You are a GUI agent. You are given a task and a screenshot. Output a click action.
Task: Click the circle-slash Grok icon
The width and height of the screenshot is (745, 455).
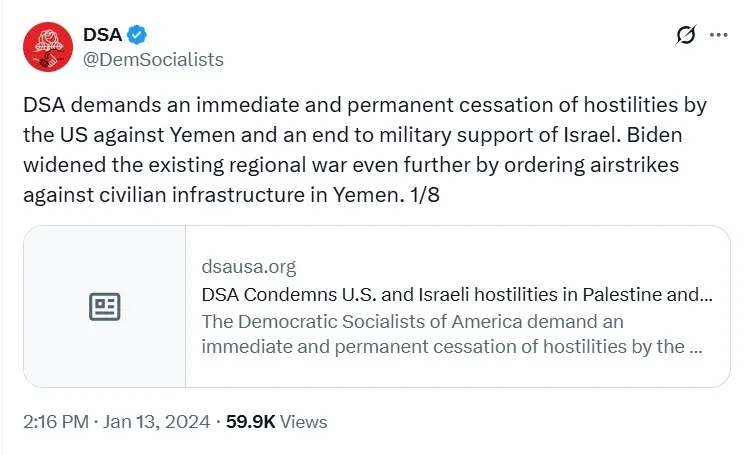pyautogui.click(x=685, y=35)
